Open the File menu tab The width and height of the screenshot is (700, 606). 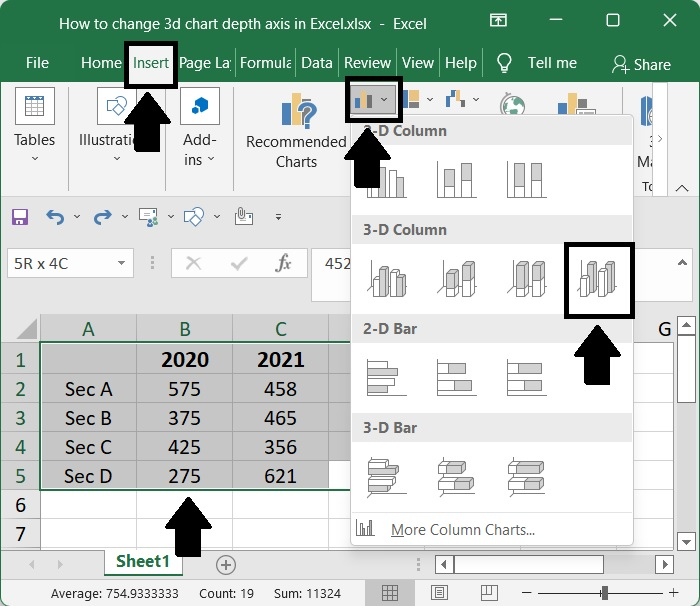(x=37, y=63)
